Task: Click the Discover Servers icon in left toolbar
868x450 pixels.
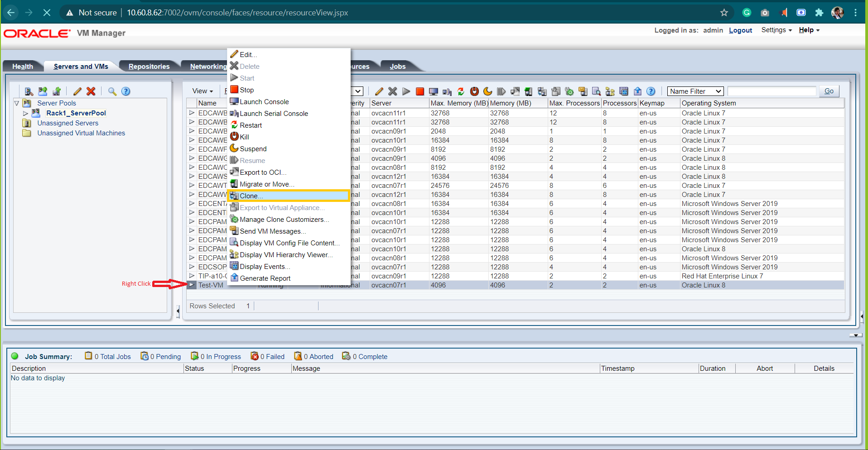Action: [29, 91]
